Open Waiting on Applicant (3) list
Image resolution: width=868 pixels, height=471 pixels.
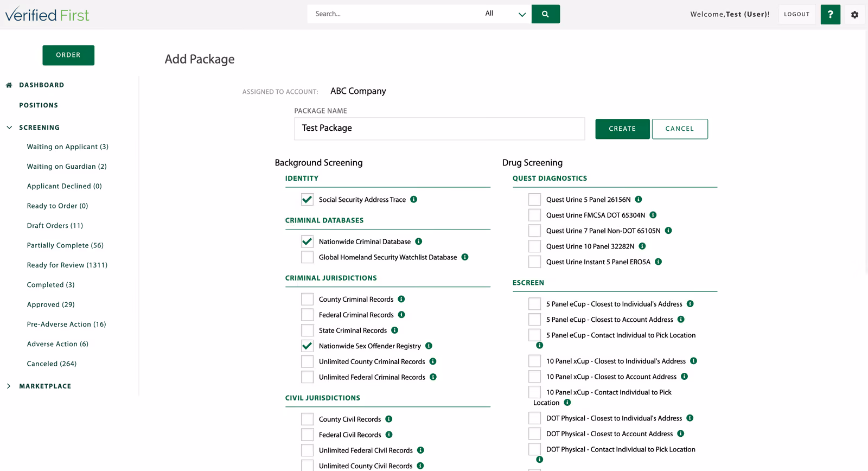click(x=68, y=147)
